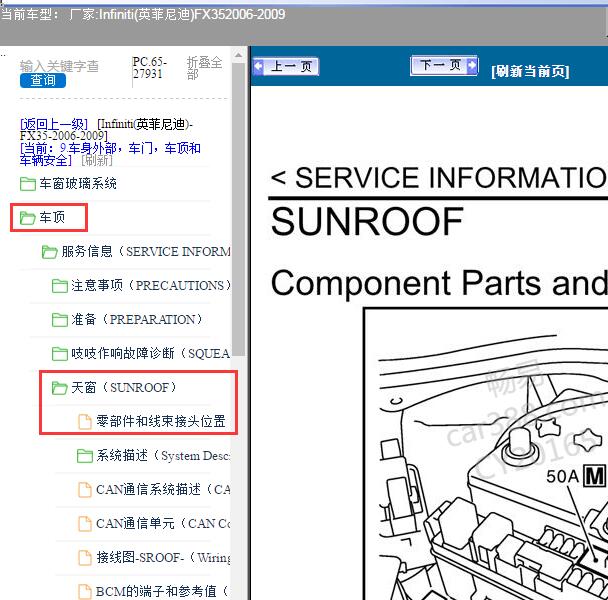
Task: Click document icon beside 零部件和线束接头位置
Action: click(85, 422)
